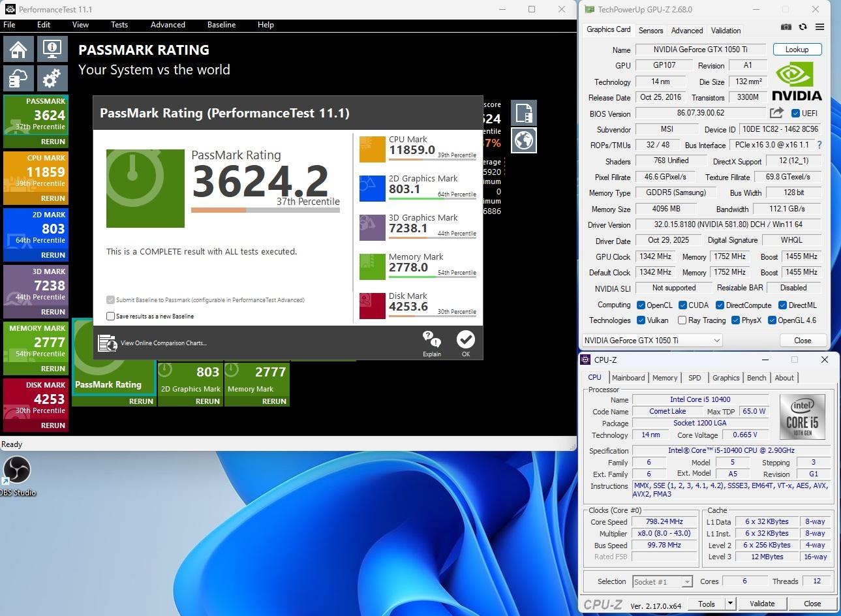The height and width of the screenshot is (616, 841).
Task: Toggle the OpenCL checkbox
Action: point(641,305)
